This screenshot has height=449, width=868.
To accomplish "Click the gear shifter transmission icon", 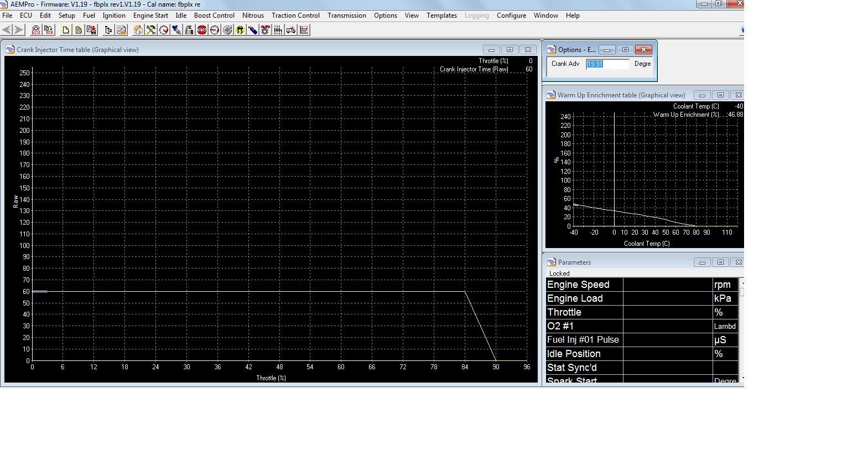I will pos(278,30).
